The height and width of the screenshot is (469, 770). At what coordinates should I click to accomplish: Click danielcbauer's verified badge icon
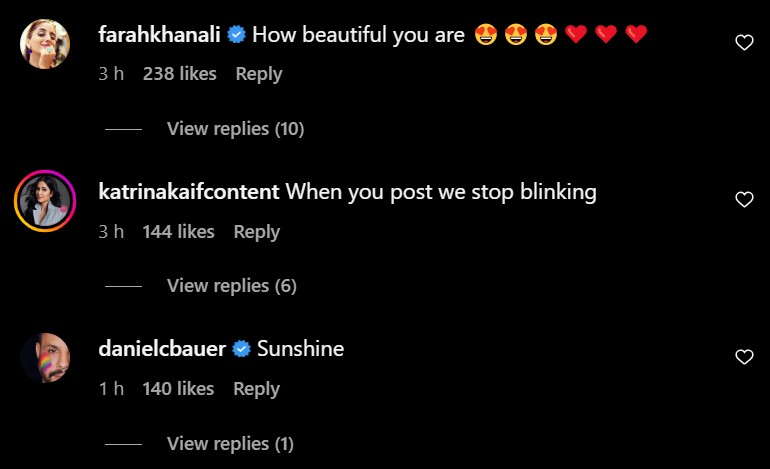pos(242,349)
